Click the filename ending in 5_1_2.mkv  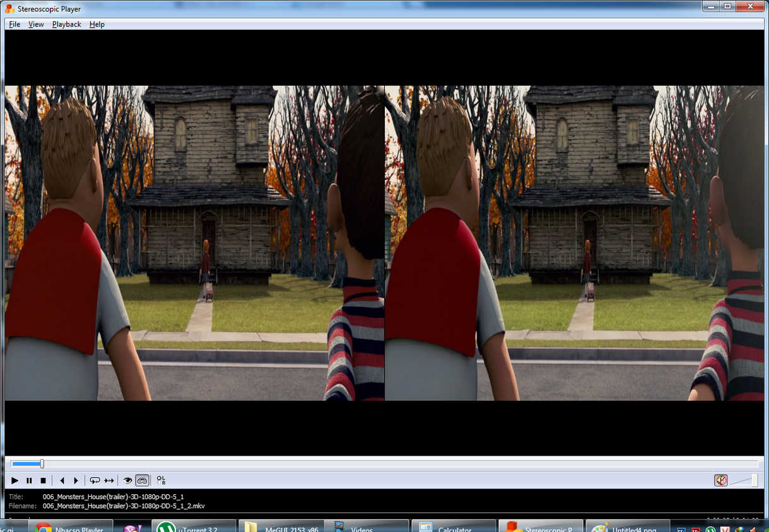(124, 506)
